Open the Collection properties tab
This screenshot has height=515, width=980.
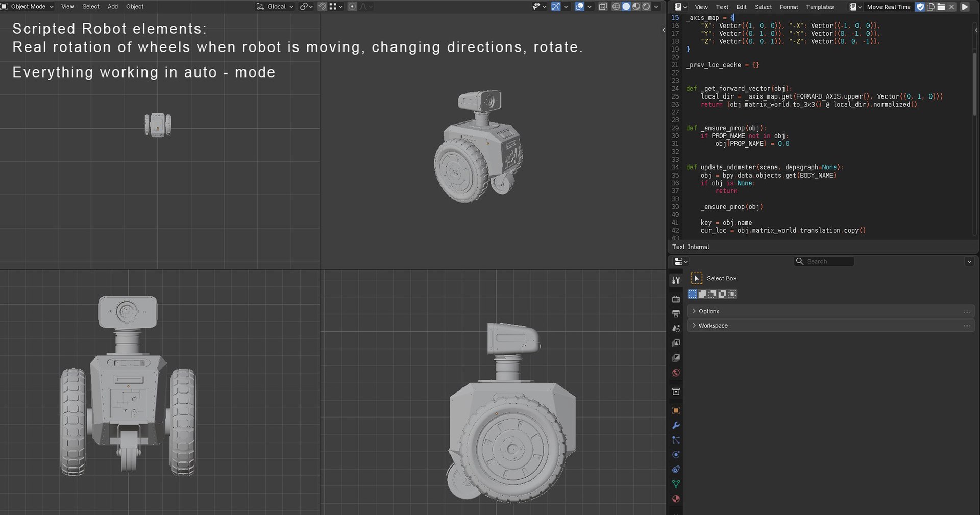676,392
